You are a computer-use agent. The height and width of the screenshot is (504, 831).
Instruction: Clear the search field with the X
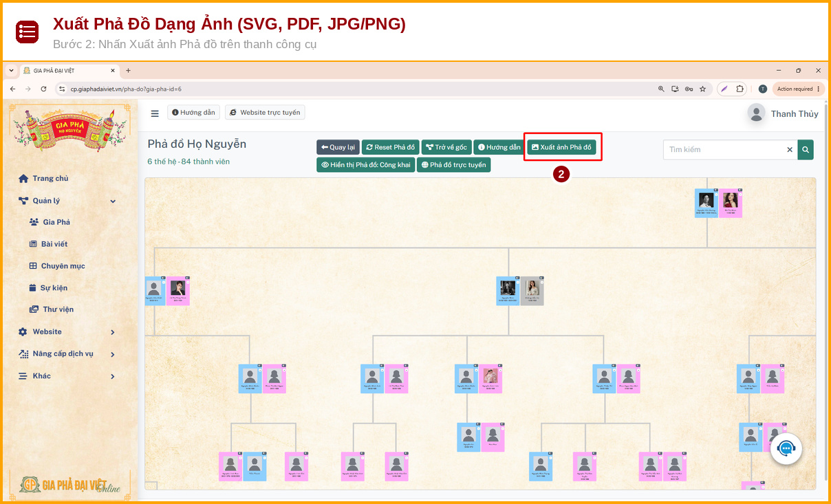790,149
